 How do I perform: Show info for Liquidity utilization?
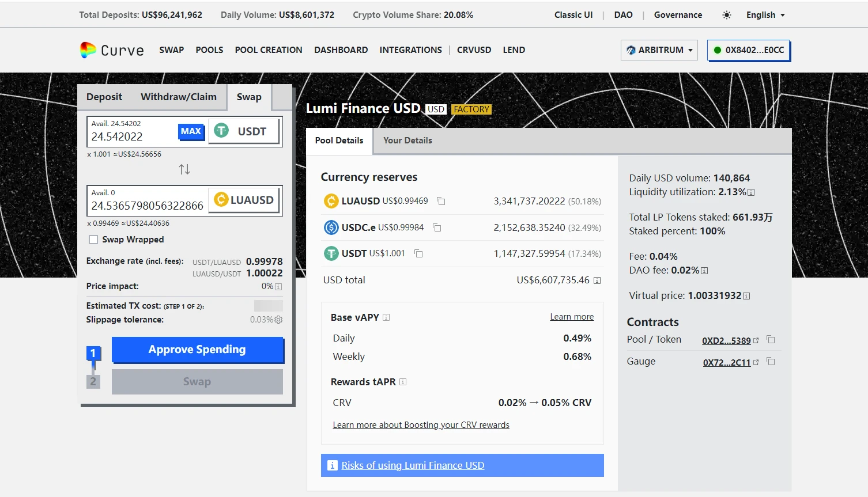click(x=751, y=192)
